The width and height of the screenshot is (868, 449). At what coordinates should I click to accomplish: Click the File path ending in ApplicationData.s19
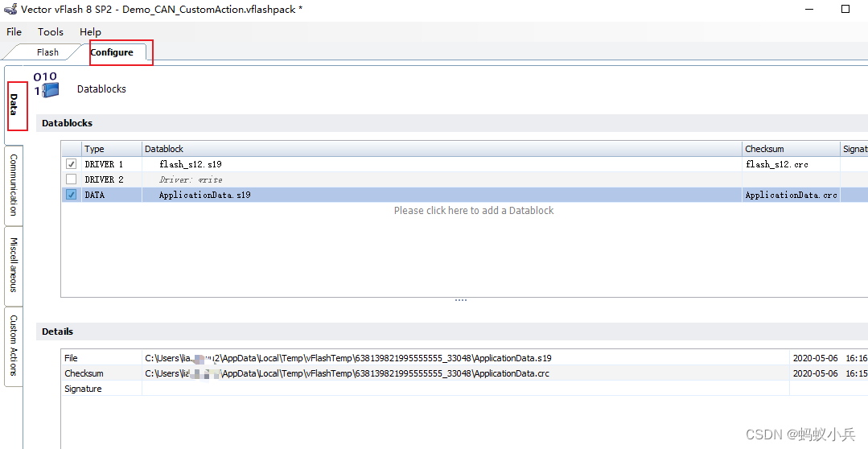[348, 358]
